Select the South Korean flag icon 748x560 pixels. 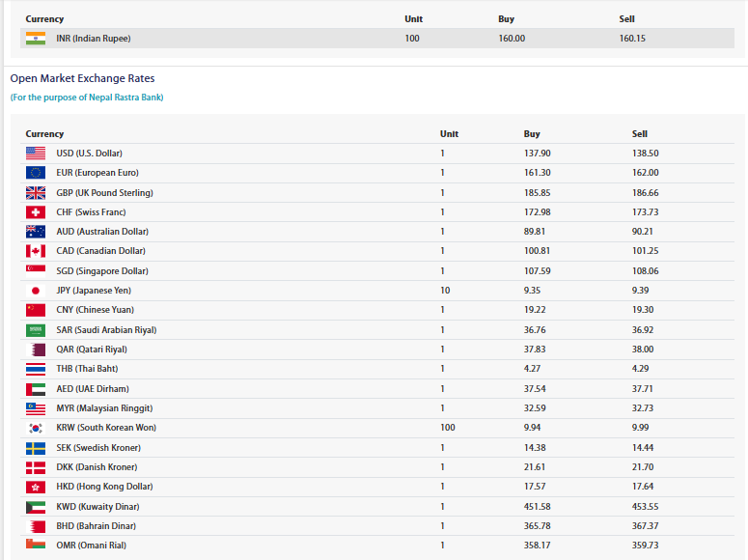coord(36,428)
